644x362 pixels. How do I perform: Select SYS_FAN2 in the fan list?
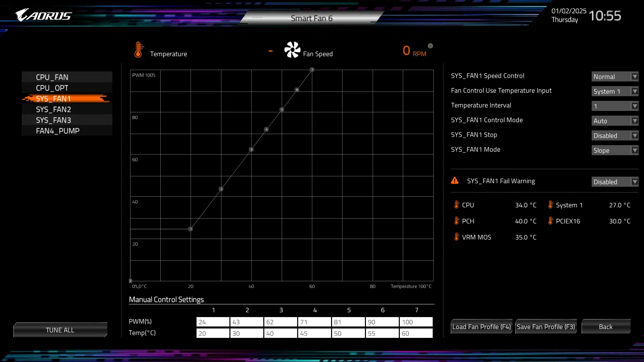coord(67,109)
